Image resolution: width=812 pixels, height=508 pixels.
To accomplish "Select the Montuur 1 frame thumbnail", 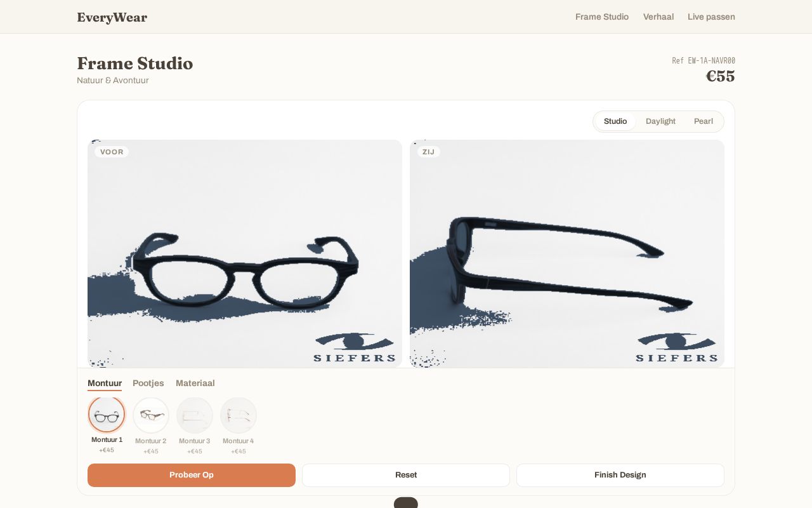I will tap(107, 415).
